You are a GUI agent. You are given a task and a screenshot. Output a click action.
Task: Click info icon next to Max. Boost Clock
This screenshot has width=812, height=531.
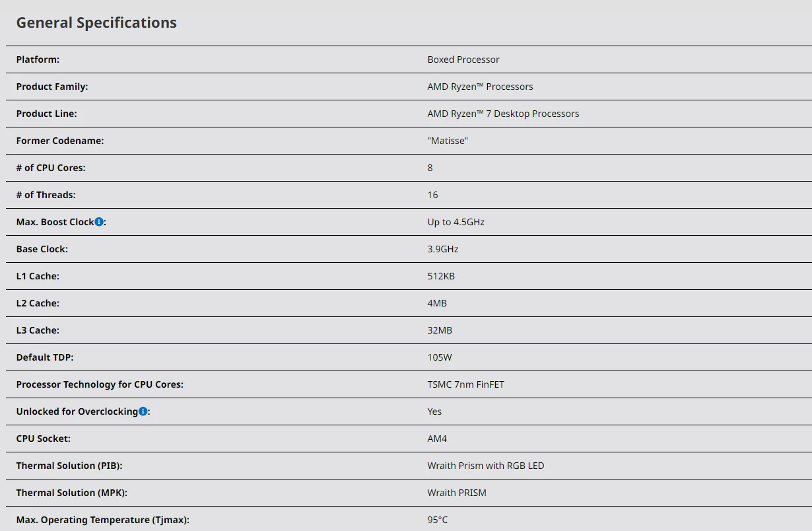tap(99, 222)
